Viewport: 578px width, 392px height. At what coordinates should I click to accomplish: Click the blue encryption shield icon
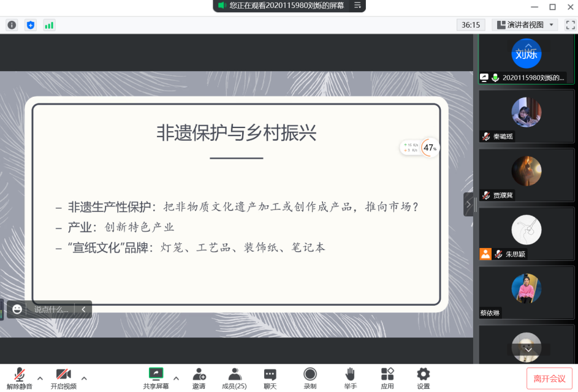click(x=31, y=25)
